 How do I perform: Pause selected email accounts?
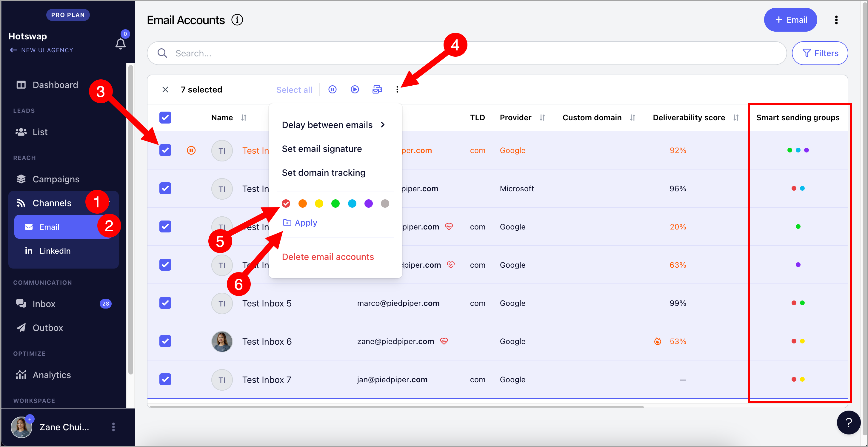coord(332,90)
